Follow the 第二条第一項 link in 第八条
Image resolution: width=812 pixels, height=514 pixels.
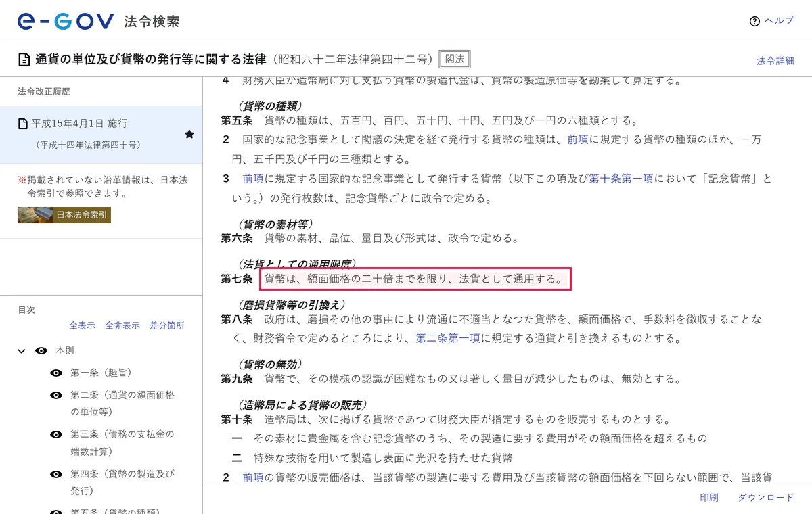[x=448, y=338]
